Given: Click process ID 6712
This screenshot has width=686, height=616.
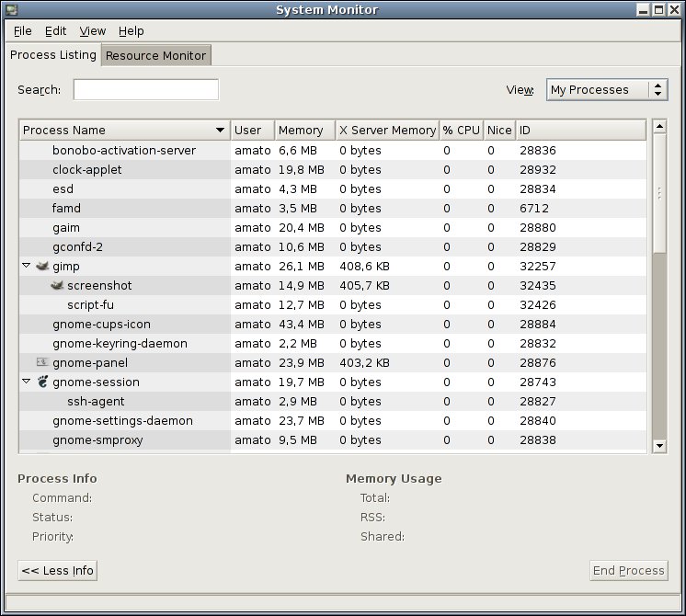Looking at the screenshot, I should 533,209.
